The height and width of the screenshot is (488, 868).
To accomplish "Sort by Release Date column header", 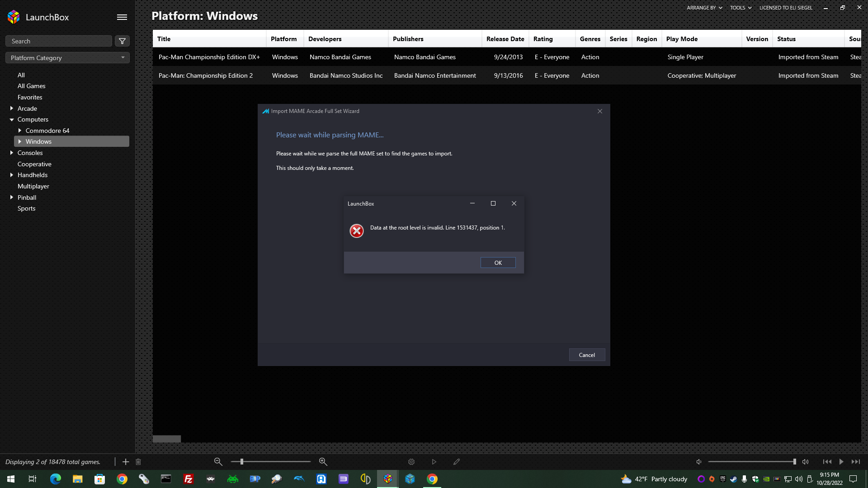I will coord(505,39).
